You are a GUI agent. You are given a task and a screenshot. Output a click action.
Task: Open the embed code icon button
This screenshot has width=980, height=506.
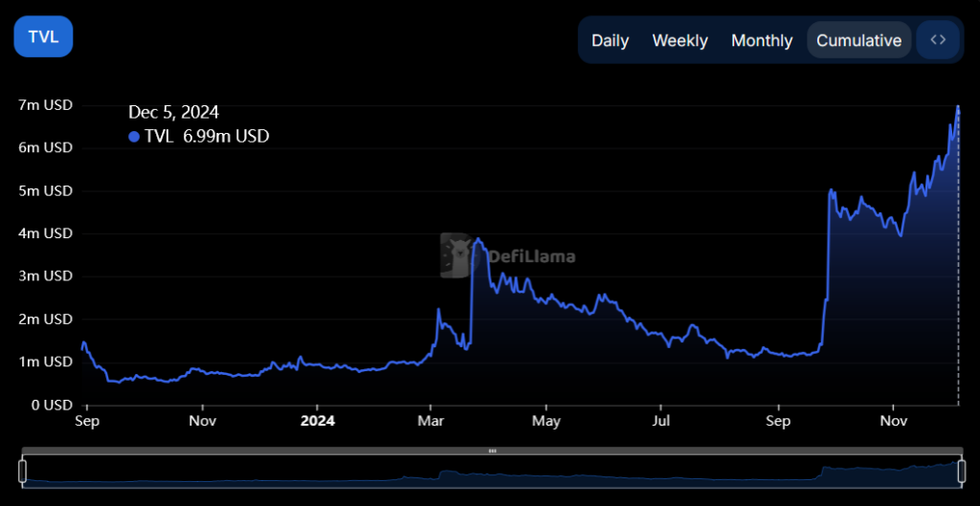938,40
